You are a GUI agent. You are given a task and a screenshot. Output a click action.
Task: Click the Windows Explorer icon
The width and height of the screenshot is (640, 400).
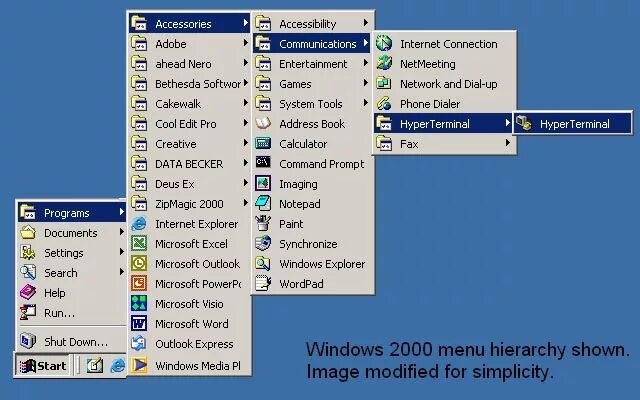tap(263, 264)
